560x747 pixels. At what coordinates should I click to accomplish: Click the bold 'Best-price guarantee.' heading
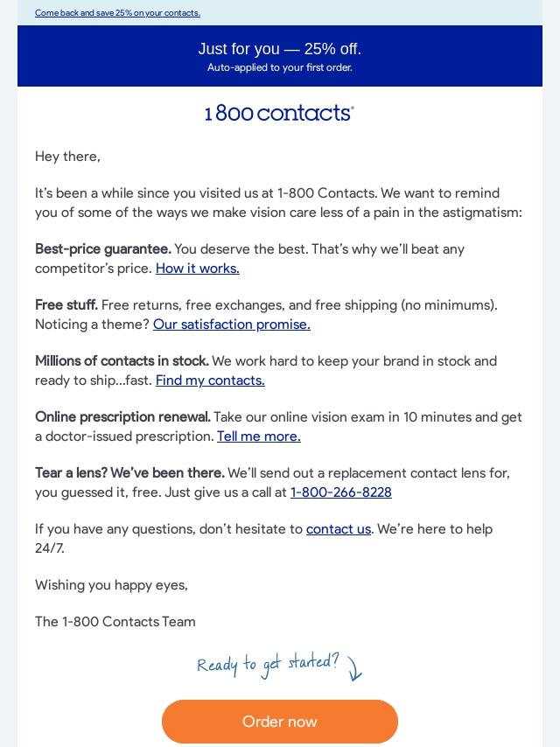pyautogui.click(x=102, y=249)
